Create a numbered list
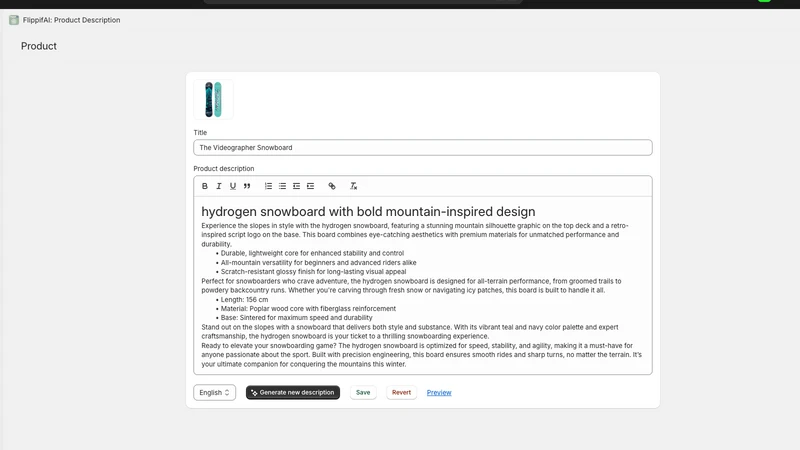 tap(268, 186)
